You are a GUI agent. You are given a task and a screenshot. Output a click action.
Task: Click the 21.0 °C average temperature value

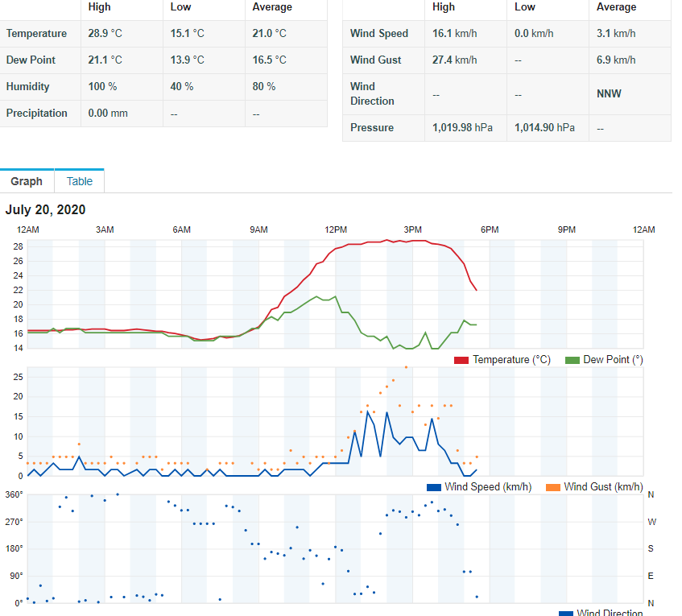pos(269,34)
